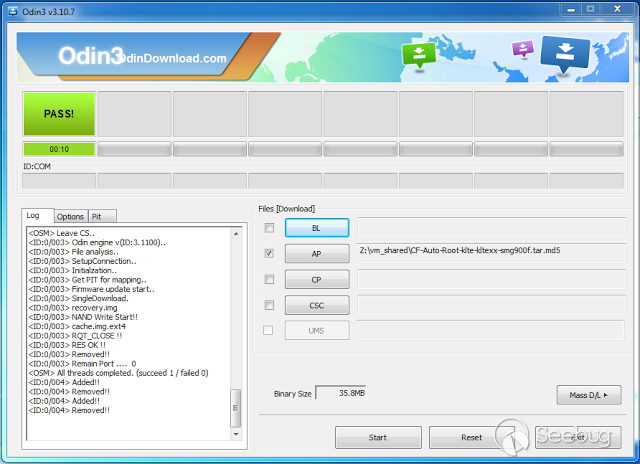Image resolution: width=640 pixels, height=464 pixels.
Task: Uncheck the AP file checkbox
Action: point(269,253)
